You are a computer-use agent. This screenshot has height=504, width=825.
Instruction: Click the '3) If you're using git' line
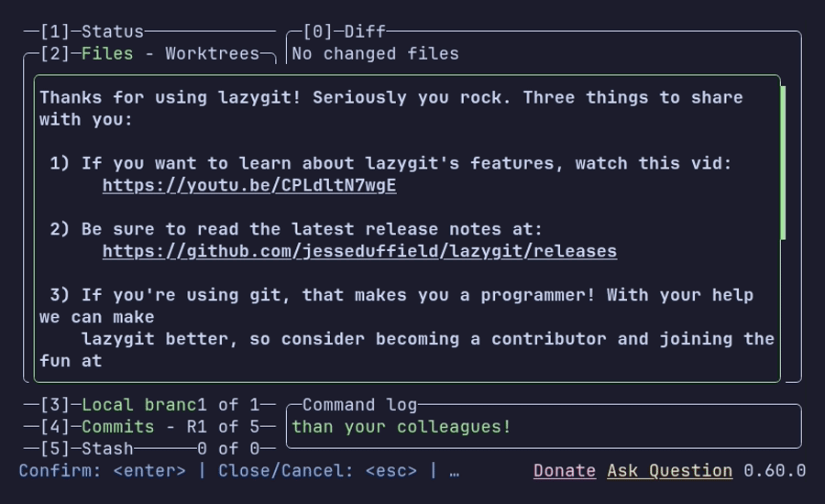pos(402,295)
